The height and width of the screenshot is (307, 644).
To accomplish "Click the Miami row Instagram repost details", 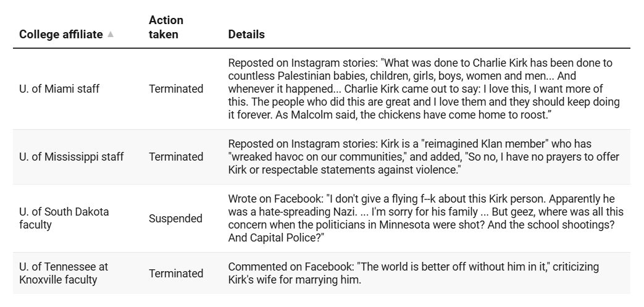I will pos(424,89).
